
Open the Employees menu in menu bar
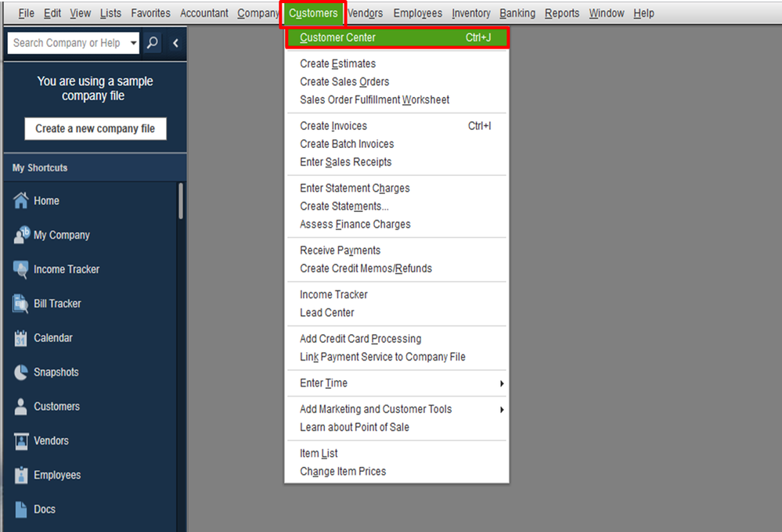click(x=417, y=13)
